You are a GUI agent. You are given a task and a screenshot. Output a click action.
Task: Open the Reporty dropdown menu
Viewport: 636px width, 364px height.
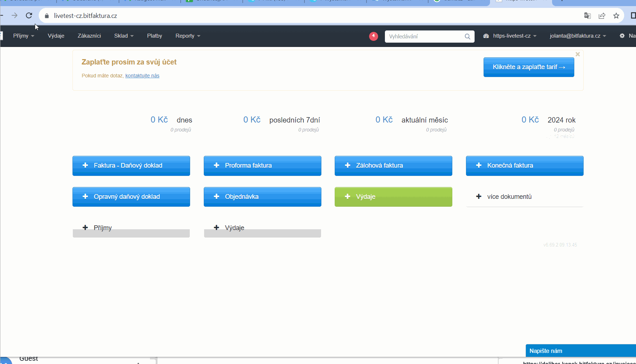pyautogui.click(x=188, y=36)
